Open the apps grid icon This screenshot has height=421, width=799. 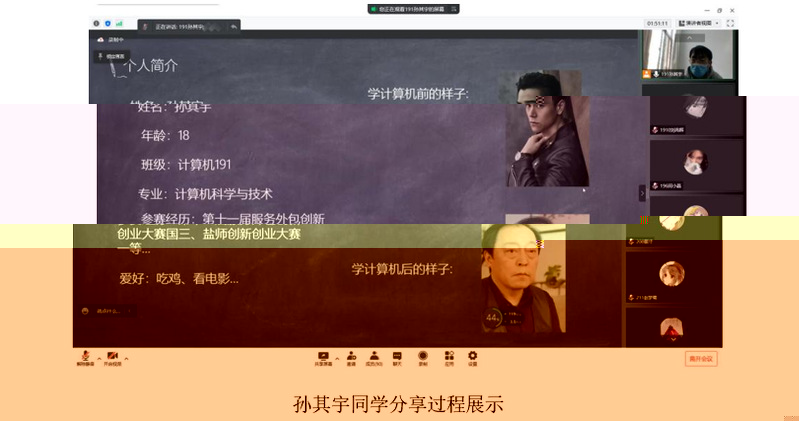(448, 357)
